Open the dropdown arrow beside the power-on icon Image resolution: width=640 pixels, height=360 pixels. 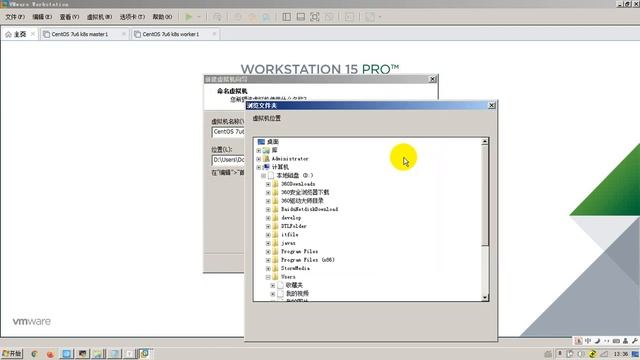coord(199,17)
